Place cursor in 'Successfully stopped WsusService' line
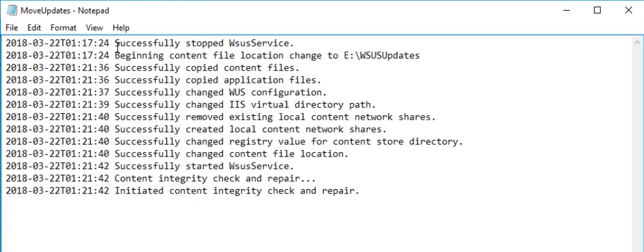The width and height of the screenshot is (644, 252). pos(150,43)
